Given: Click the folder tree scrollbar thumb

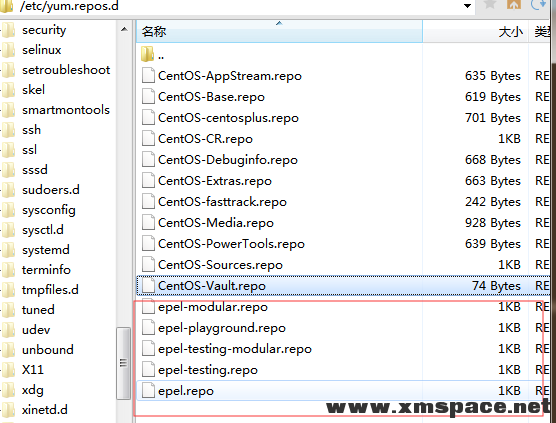Looking at the screenshot, I should 123,363.
